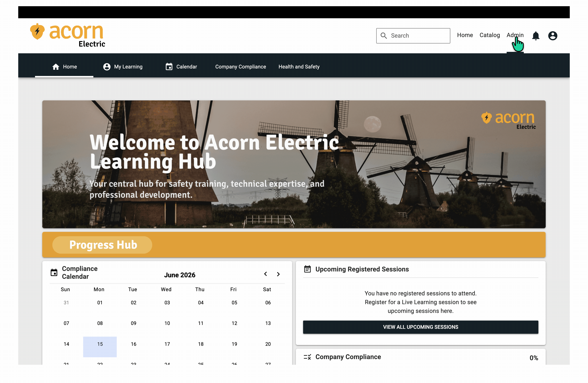Select June 15 in the calendar

click(100, 347)
